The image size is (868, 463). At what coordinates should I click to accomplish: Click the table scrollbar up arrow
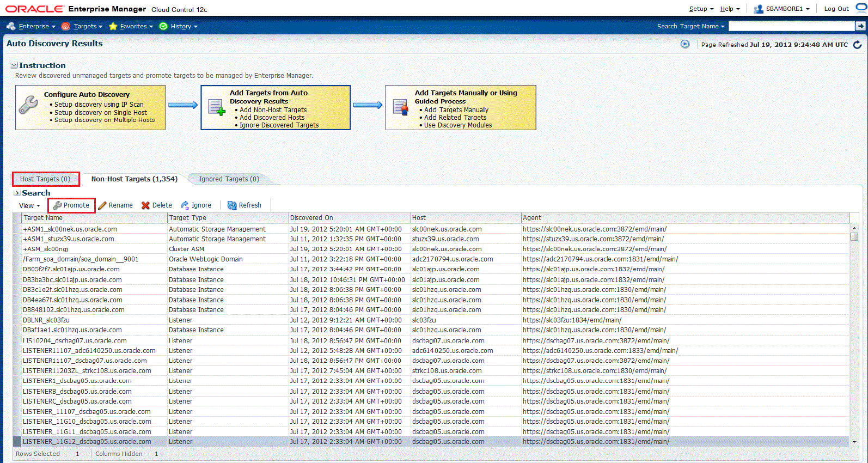tap(854, 228)
